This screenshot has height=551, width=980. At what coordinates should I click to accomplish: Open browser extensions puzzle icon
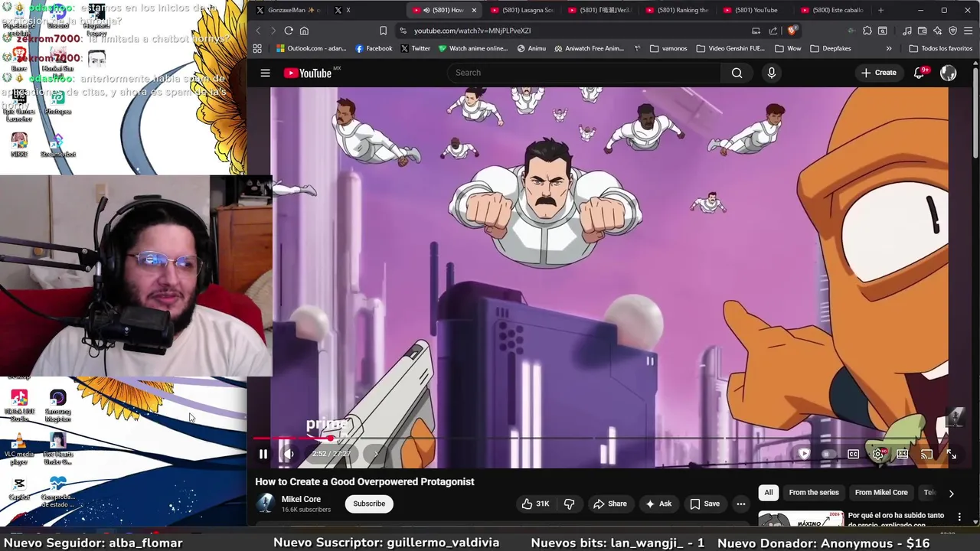pyautogui.click(x=867, y=31)
